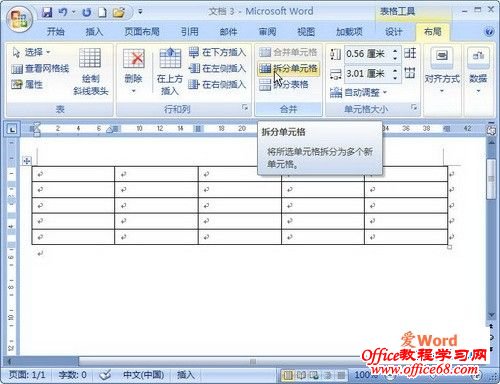The height and width of the screenshot is (384, 500).
Task: Switch to 视图 tab
Action: pos(306,32)
